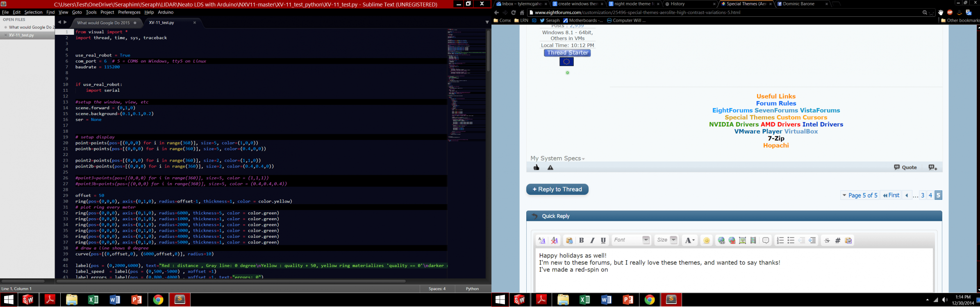Image resolution: width=980 pixels, height=307 pixels.
Task: Open the Preferences menu in Sublime Text
Action: 129,12
